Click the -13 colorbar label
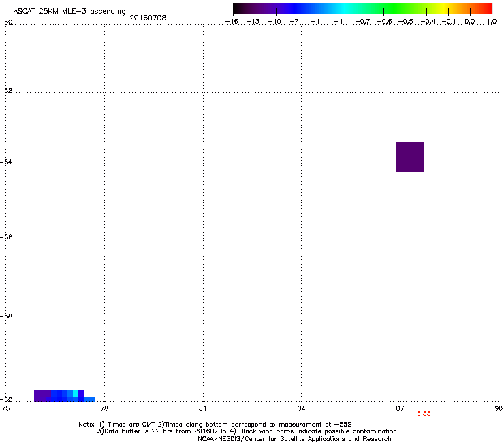The width and height of the screenshot is (504, 443). point(253,22)
